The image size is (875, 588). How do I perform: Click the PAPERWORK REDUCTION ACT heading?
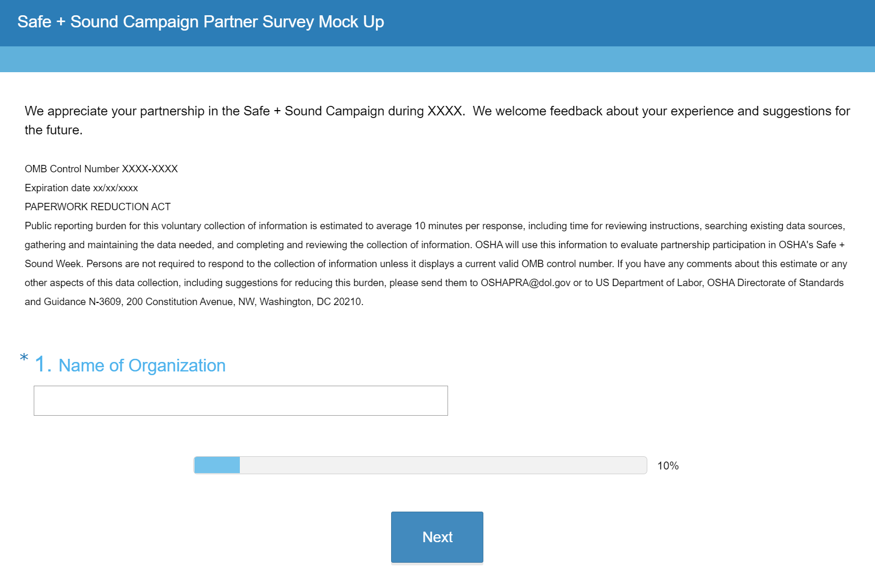click(98, 207)
